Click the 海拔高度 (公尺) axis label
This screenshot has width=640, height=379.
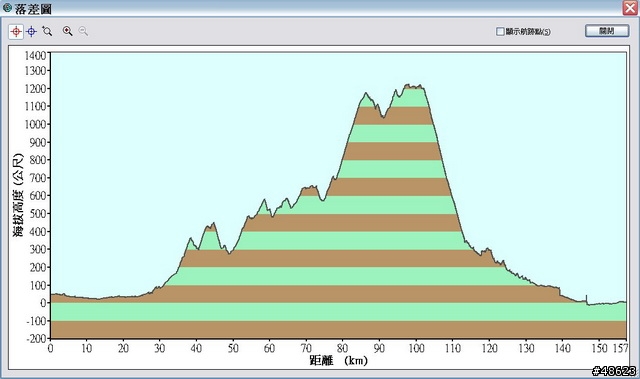point(18,195)
